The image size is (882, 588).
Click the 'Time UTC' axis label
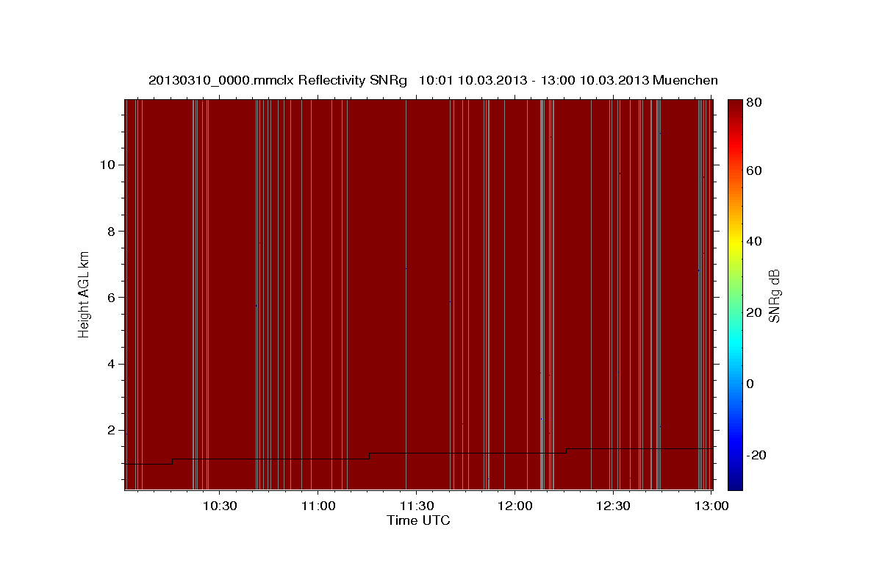[418, 520]
